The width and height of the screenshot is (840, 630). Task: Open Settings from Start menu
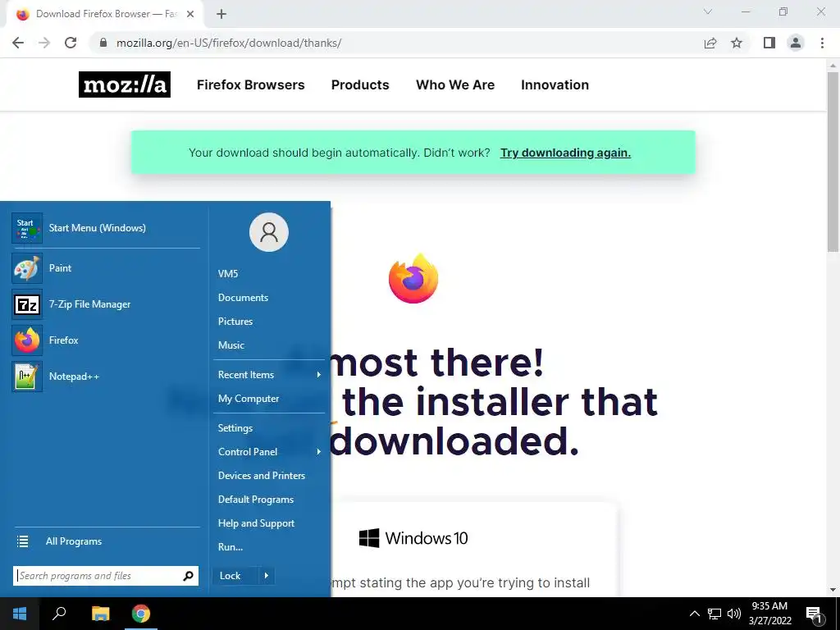coord(235,428)
